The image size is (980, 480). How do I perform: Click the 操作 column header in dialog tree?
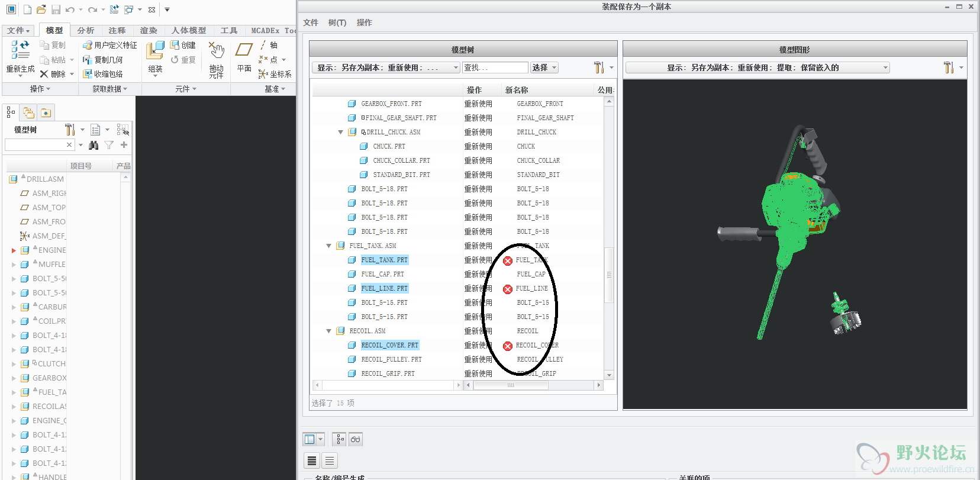pyautogui.click(x=482, y=90)
